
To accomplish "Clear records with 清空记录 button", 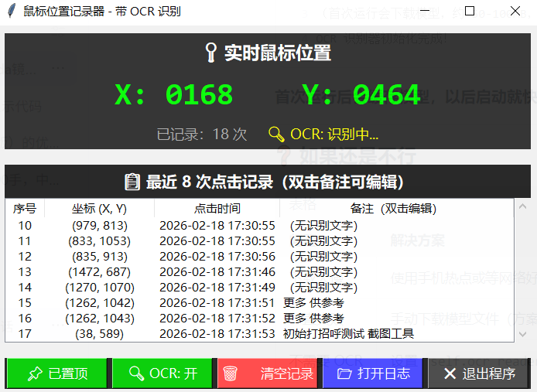I will (268, 373).
